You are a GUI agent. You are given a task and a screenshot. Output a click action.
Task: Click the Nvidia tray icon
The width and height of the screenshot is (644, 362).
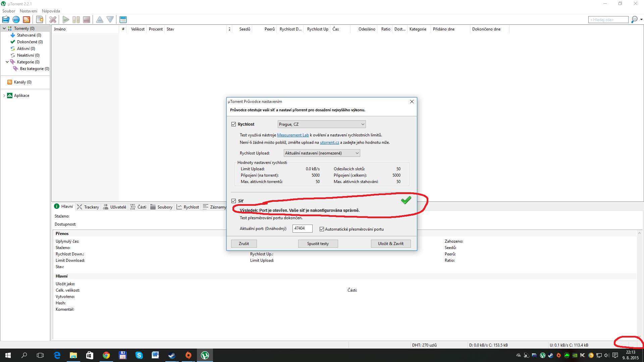click(575, 355)
